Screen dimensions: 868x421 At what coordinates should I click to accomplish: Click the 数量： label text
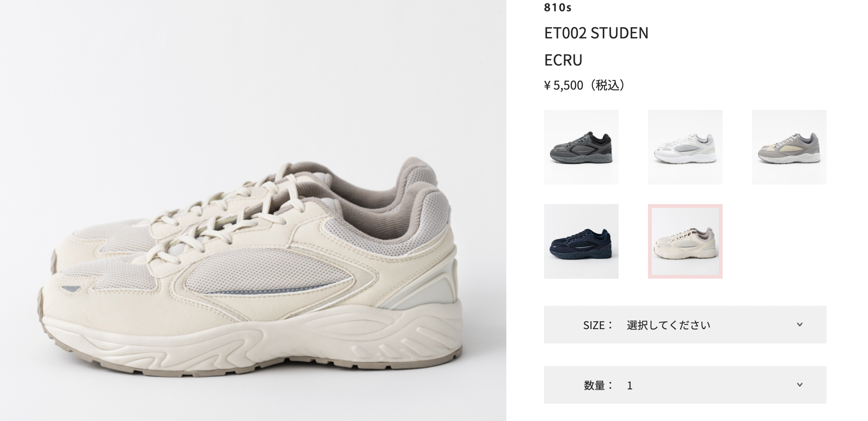tap(599, 385)
